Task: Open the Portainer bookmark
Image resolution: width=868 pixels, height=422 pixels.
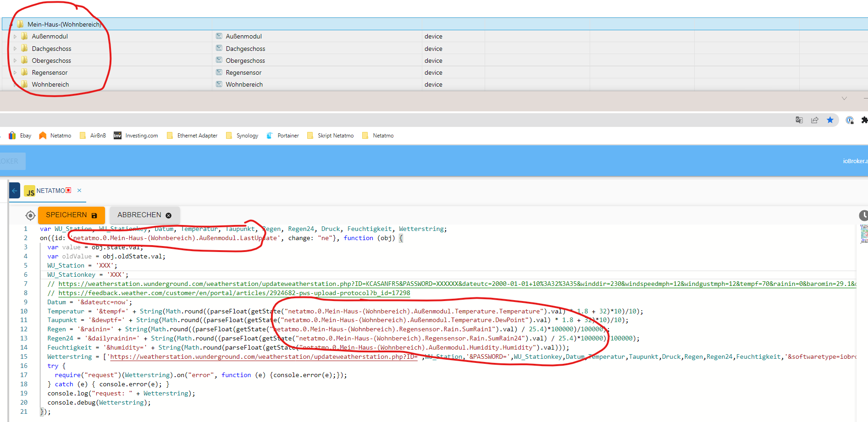Action: click(x=282, y=136)
